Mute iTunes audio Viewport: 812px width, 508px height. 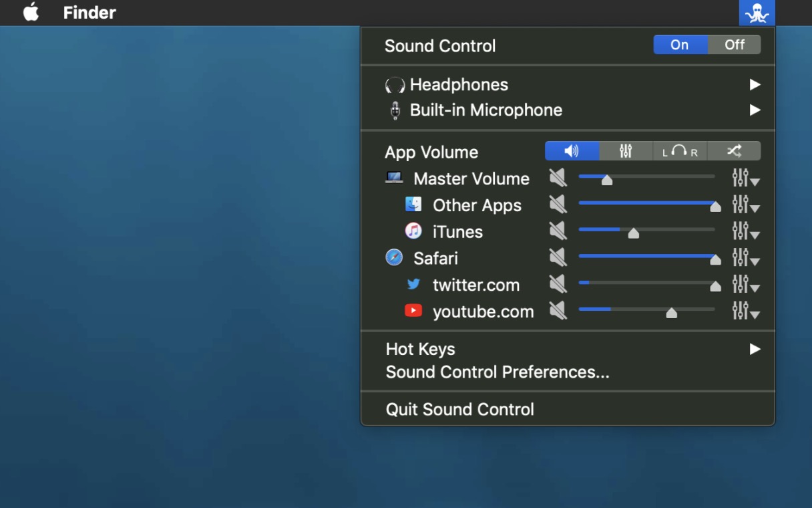pos(558,231)
